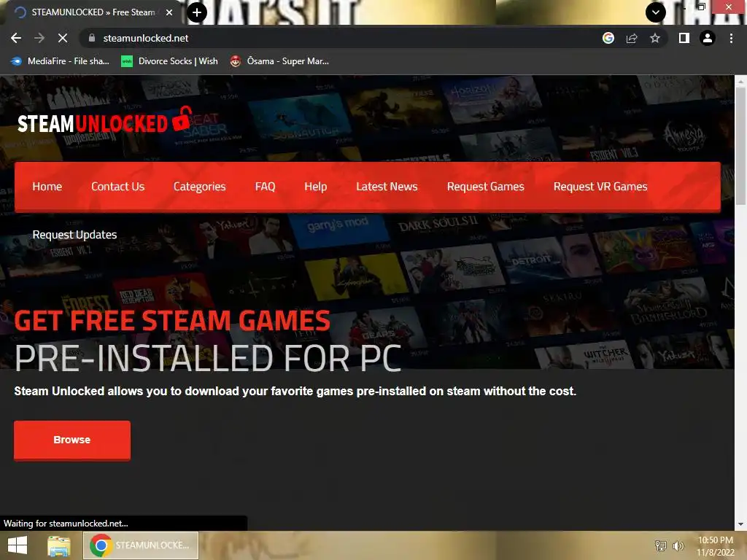Open the Home menu item

coord(47,187)
